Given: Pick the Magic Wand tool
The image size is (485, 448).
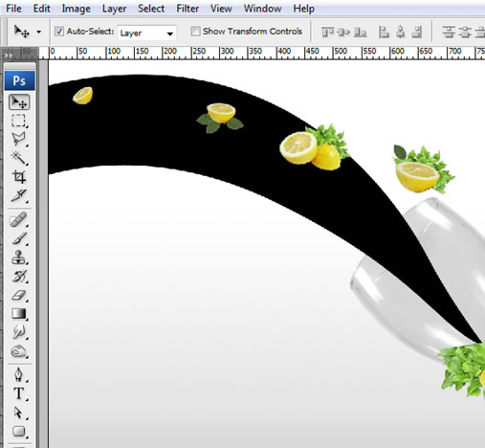Looking at the screenshot, I should [18, 158].
